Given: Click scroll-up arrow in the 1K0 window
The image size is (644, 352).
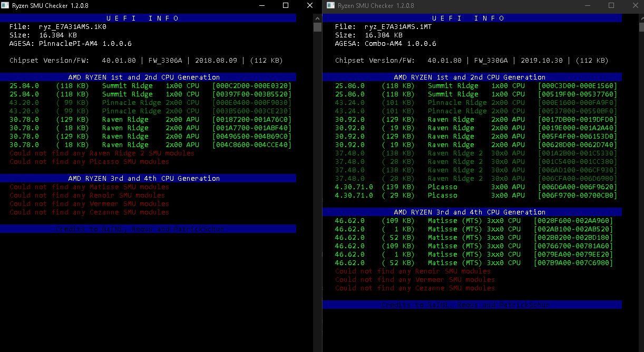Looking at the screenshot, I should click(317, 17).
